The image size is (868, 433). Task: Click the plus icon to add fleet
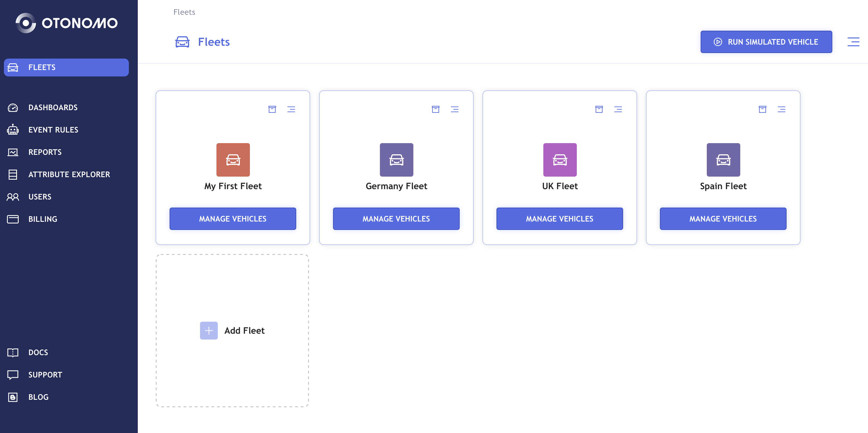[x=209, y=330]
